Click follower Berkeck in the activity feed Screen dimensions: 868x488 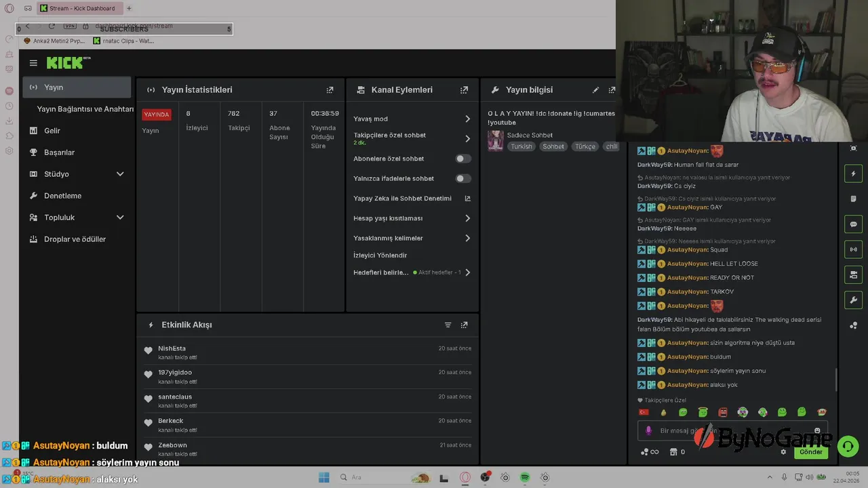[x=171, y=421]
